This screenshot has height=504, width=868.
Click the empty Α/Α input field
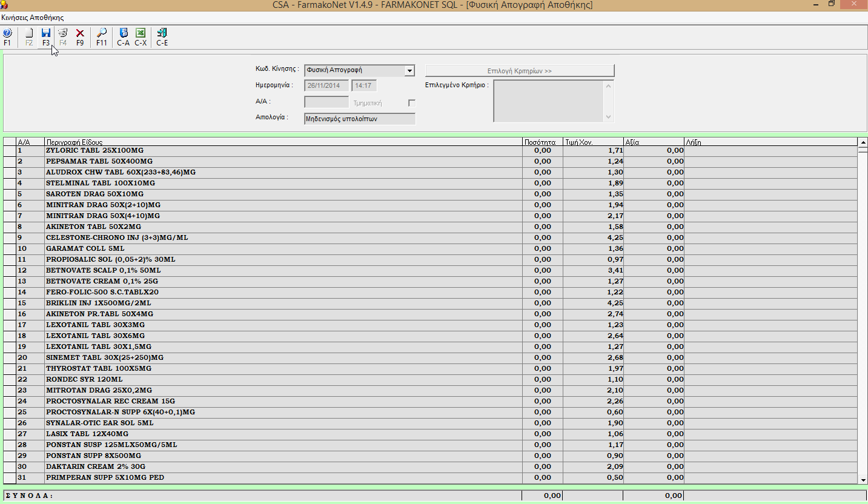[326, 102]
